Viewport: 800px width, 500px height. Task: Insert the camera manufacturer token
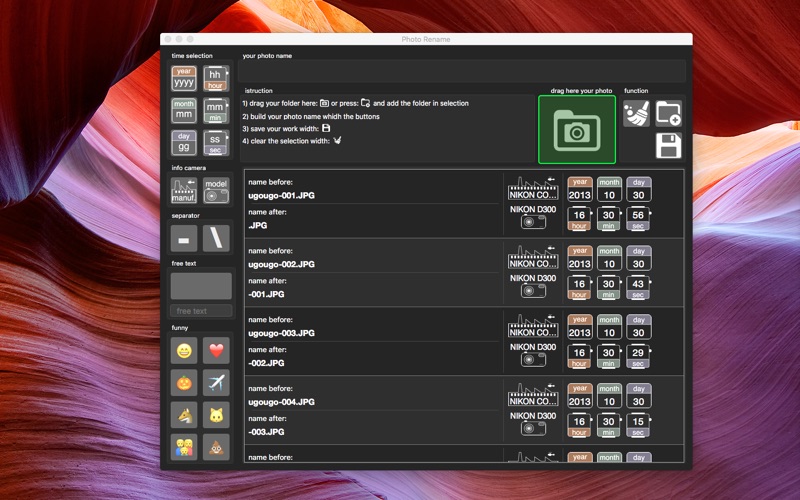(184, 190)
